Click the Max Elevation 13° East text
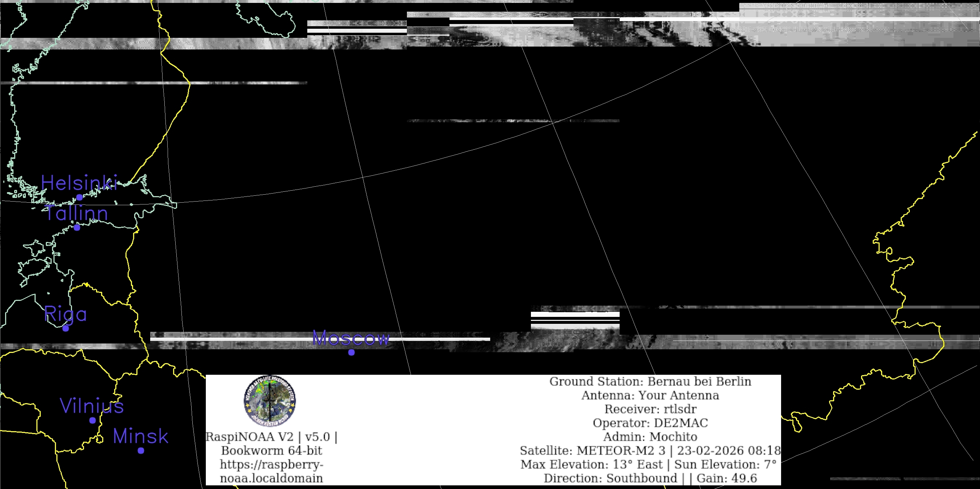The image size is (980, 489). point(592,464)
